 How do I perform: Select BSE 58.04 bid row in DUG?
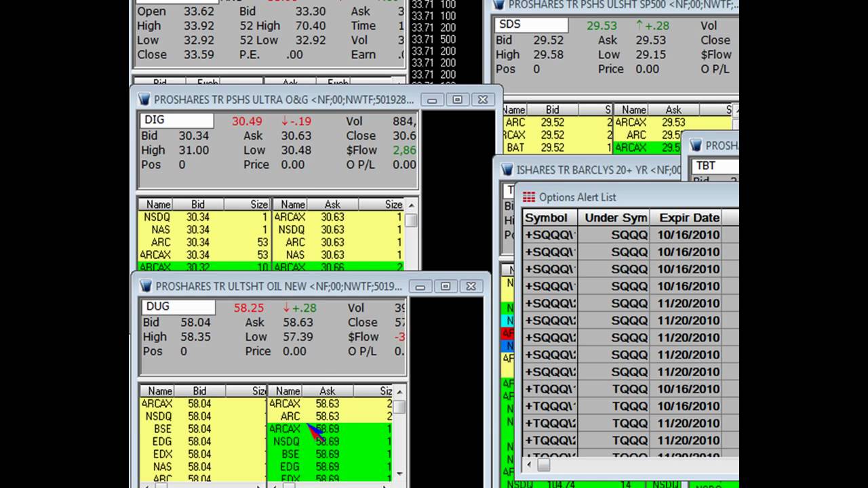pos(203,429)
